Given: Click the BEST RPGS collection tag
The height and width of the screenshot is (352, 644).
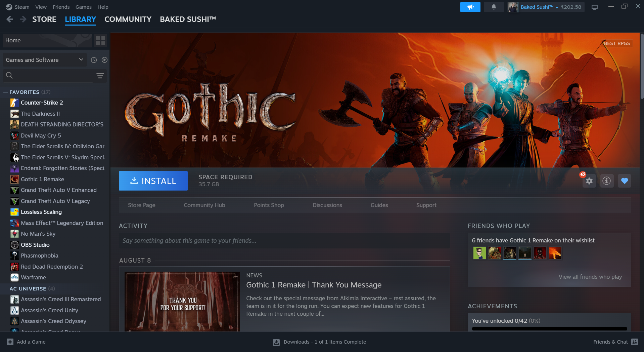Looking at the screenshot, I should pos(617,43).
